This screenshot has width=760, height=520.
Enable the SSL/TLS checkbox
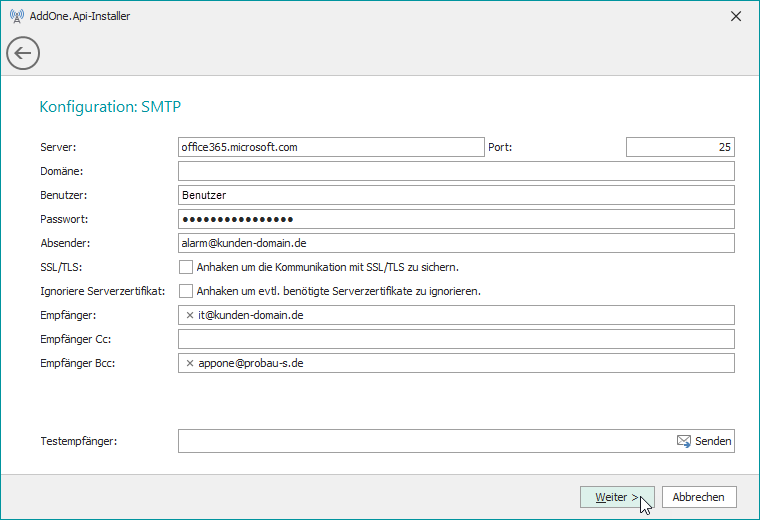coord(186,267)
